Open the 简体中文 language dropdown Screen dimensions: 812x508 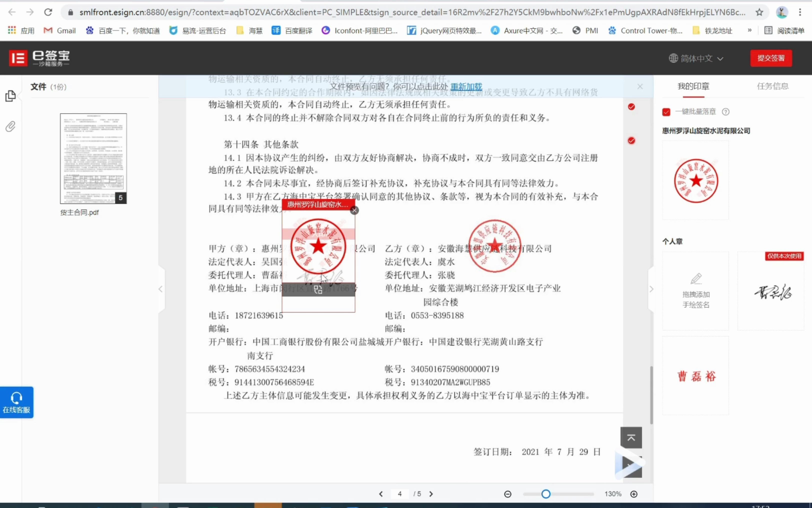pos(696,59)
